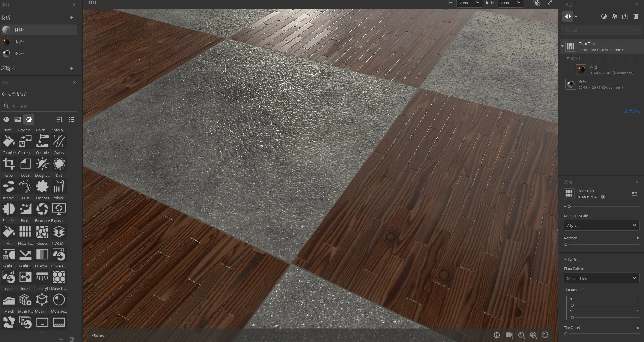Screen dimensions: 644x342
Task: Delete layer using the trash icon
Action: (x=636, y=17)
